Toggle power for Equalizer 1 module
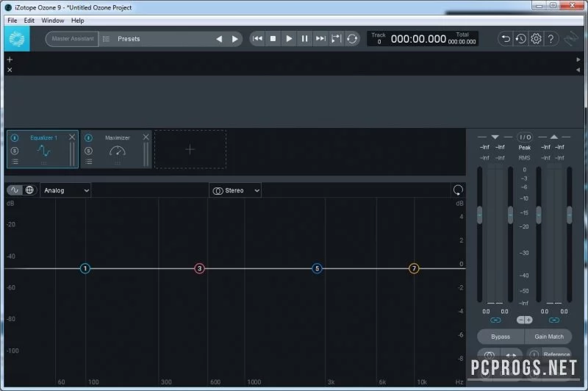588x391 pixels. [14, 138]
